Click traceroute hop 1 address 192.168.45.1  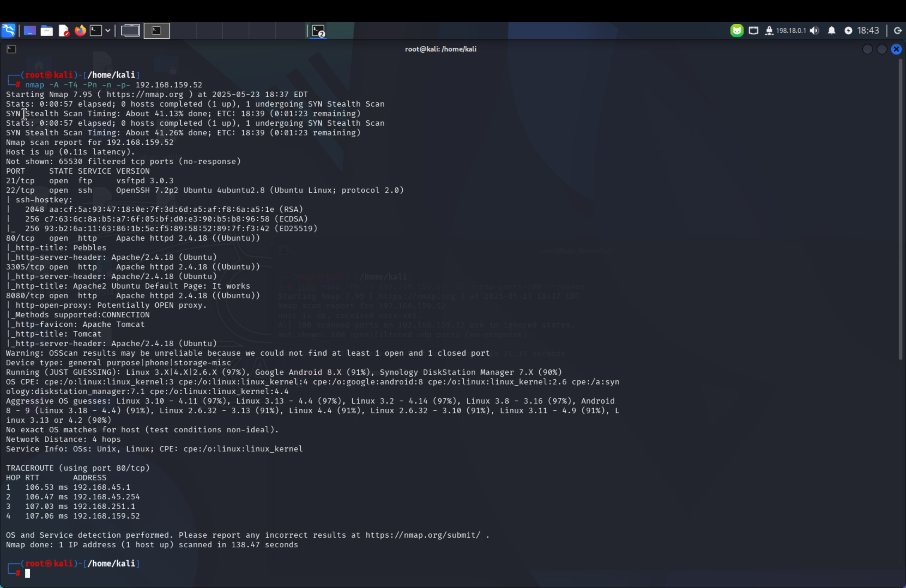tap(102, 487)
